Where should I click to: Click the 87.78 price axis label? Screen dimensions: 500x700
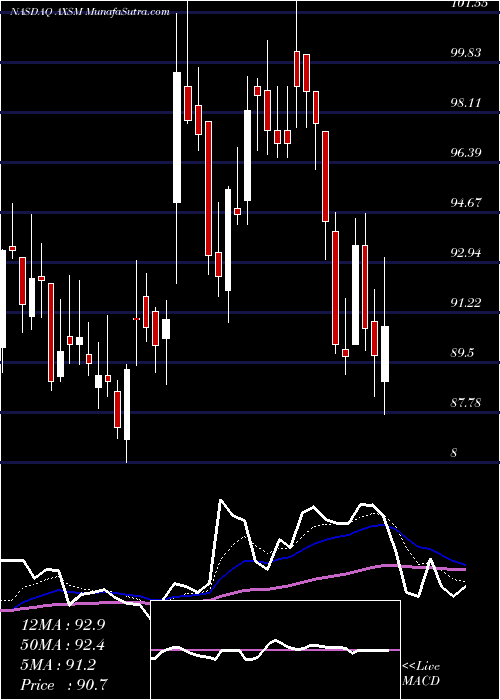[466, 403]
